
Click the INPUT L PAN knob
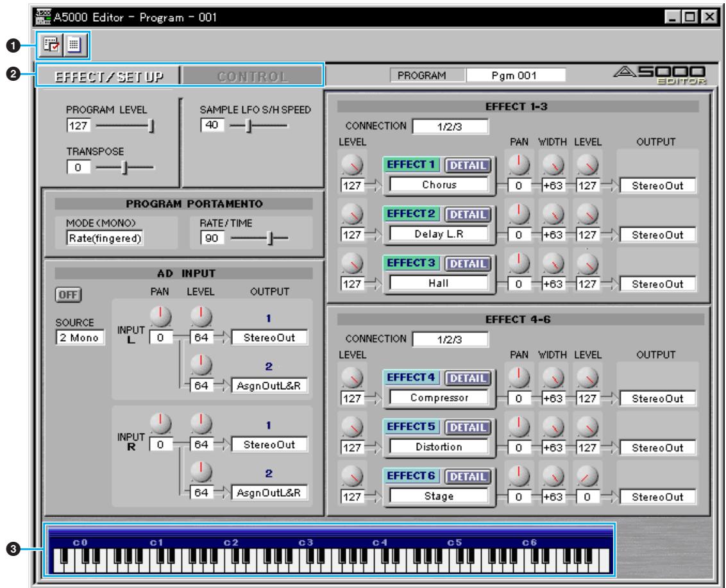(x=160, y=317)
